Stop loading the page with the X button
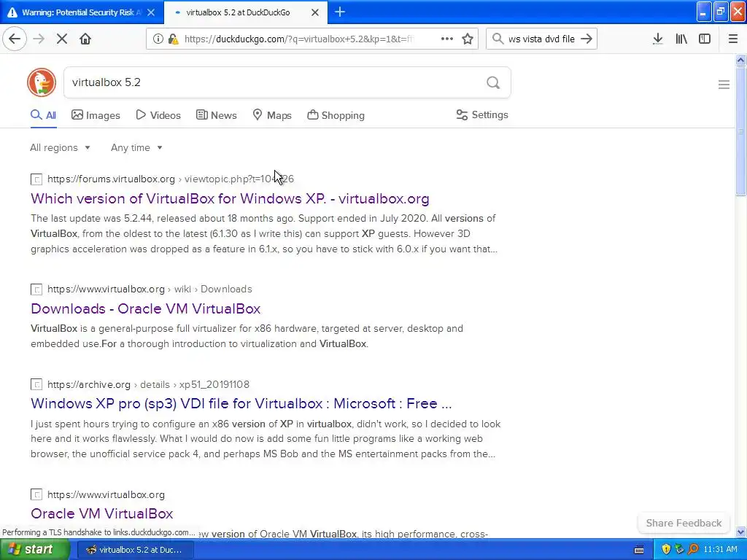 pyautogui.click(x=62, y=39)
